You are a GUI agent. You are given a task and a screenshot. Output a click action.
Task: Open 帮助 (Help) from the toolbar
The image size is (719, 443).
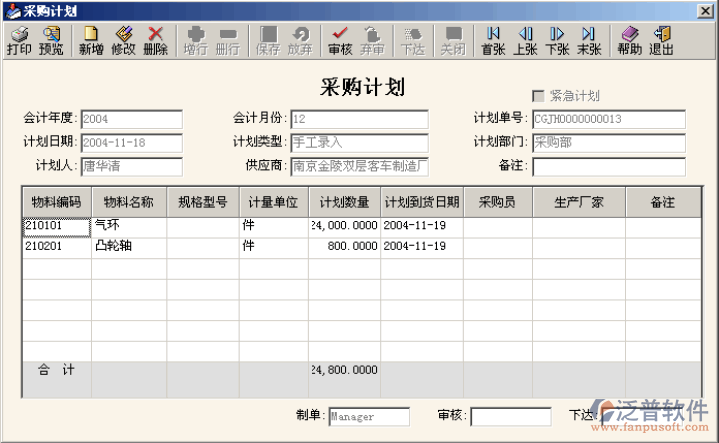click(x=629, y=41)
